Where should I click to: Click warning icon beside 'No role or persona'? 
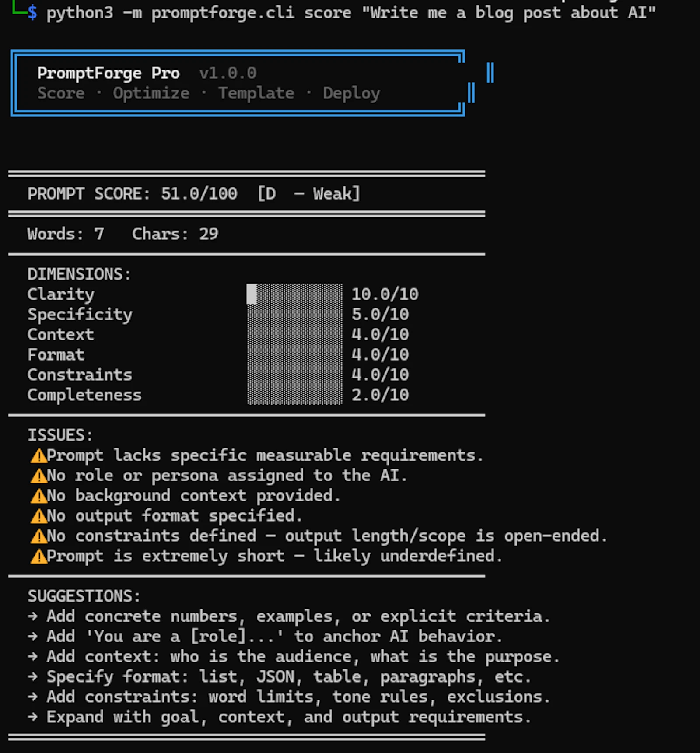[38, 476]
